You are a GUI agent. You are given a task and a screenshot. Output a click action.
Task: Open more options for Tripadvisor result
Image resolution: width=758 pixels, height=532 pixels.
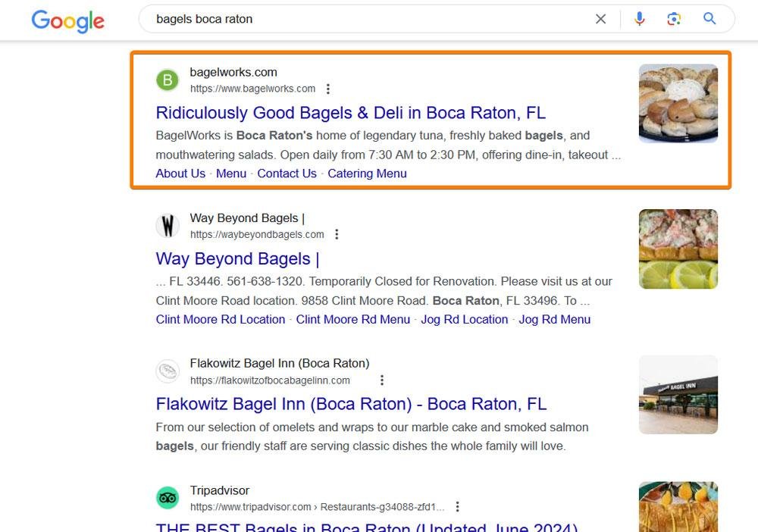coord(457,507)
